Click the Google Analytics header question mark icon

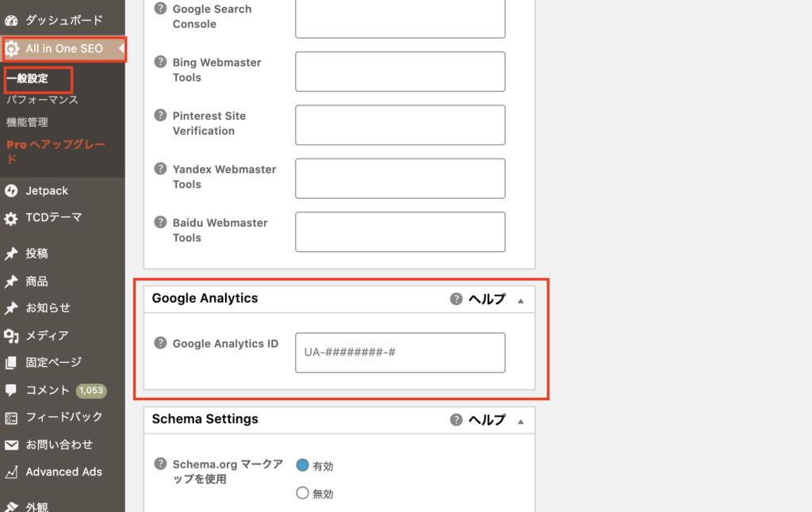(456, 299)
